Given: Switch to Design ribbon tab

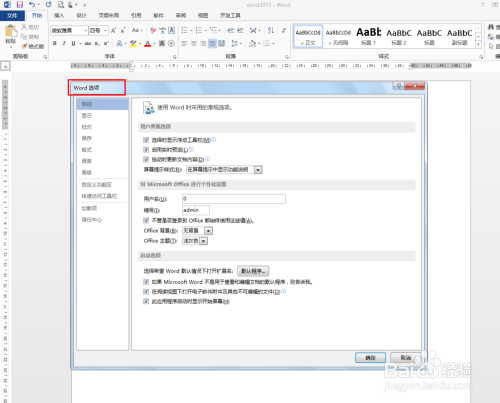Looking at the screenshot, I should coord(81,15).
